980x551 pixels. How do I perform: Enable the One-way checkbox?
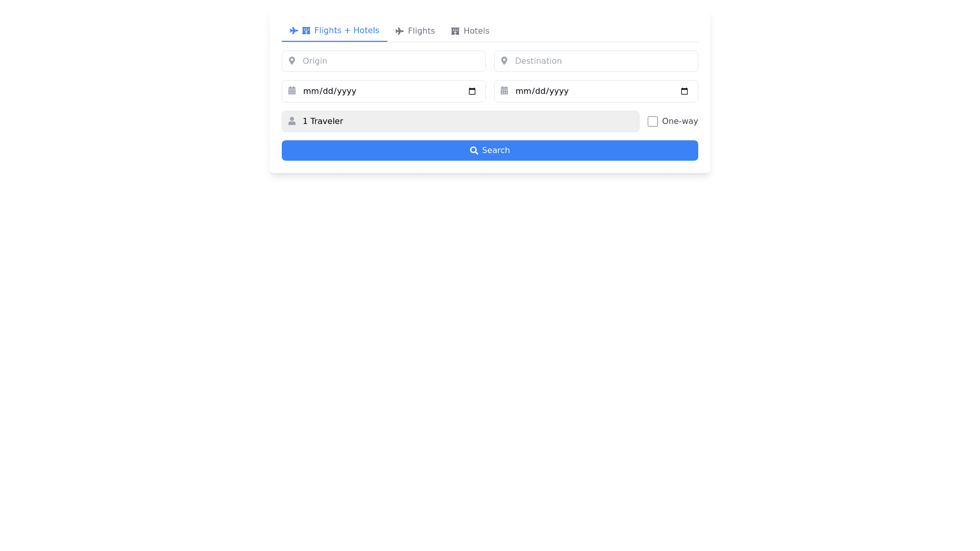pyautogui.click(x=653, y=121)
